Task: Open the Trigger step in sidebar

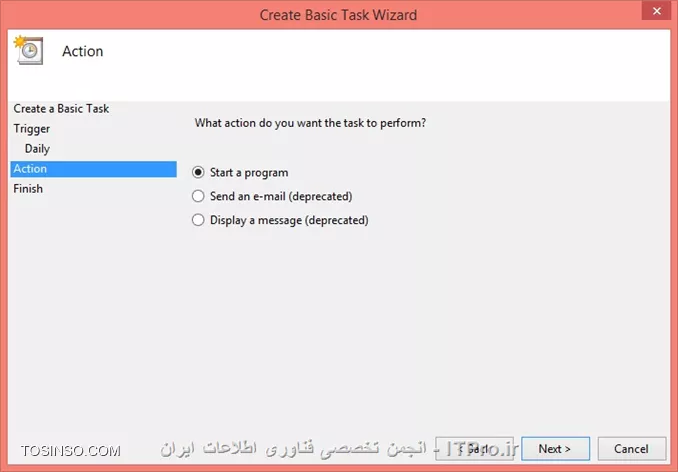Action: pyautogui.click(x=32, y=129)
